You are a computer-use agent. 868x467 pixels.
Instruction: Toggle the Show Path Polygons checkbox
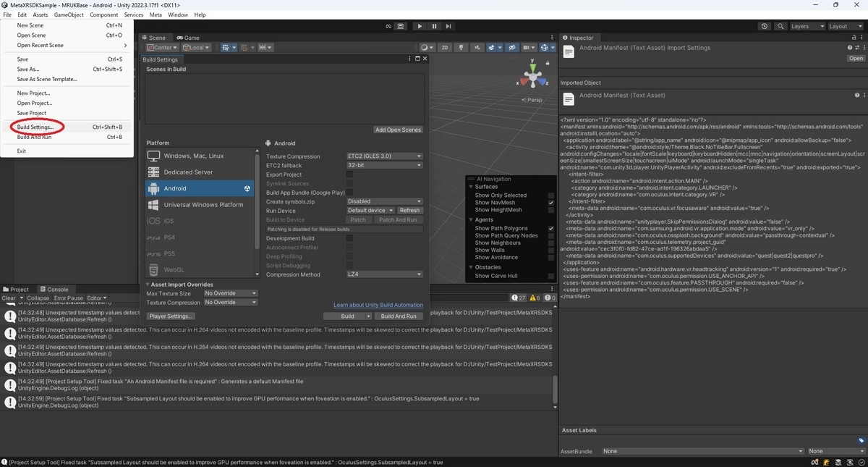(551, 228)
